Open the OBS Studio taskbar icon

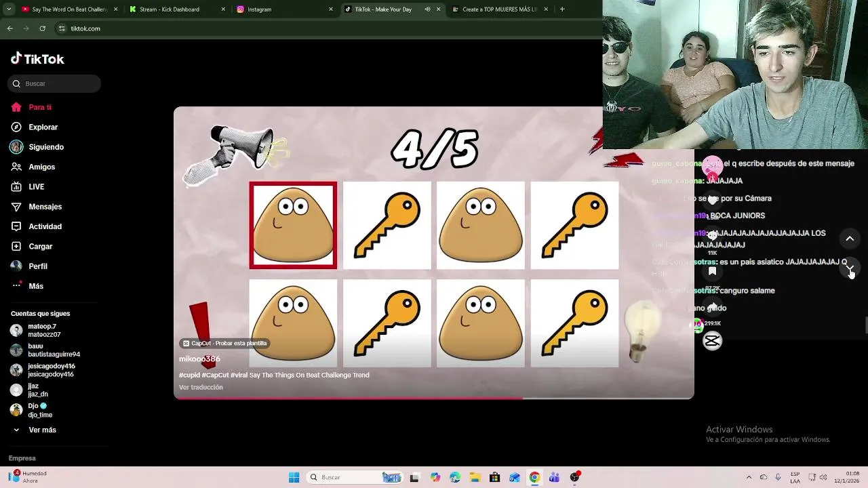(574, 477)
